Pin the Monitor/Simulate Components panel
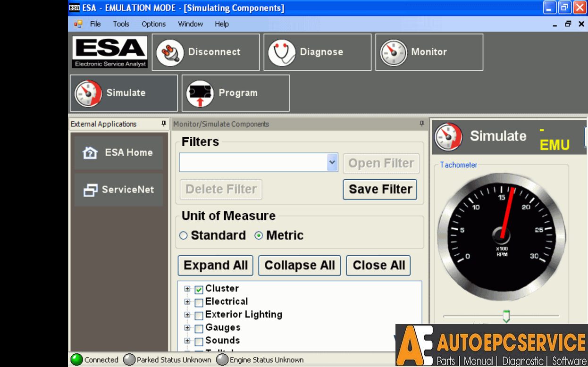This screenshot has height=367, width=588. (x=422, y=124)
